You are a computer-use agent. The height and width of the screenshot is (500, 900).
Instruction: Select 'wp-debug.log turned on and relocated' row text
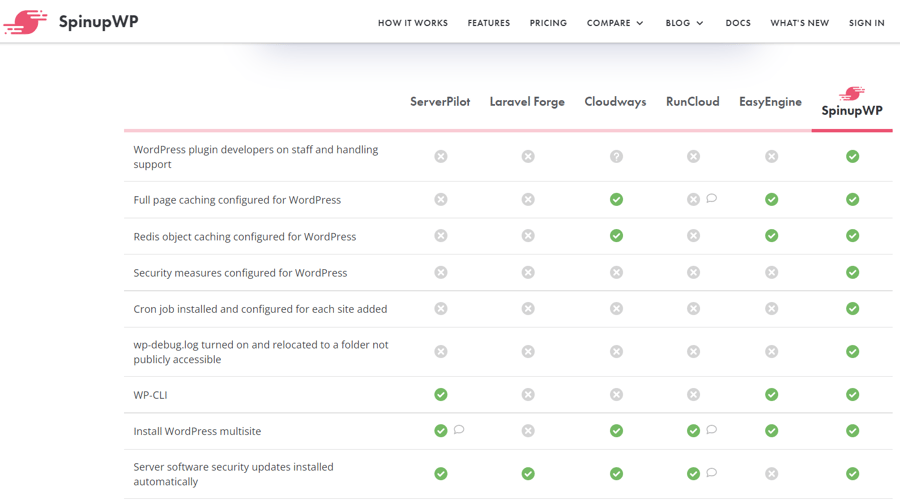261,352
